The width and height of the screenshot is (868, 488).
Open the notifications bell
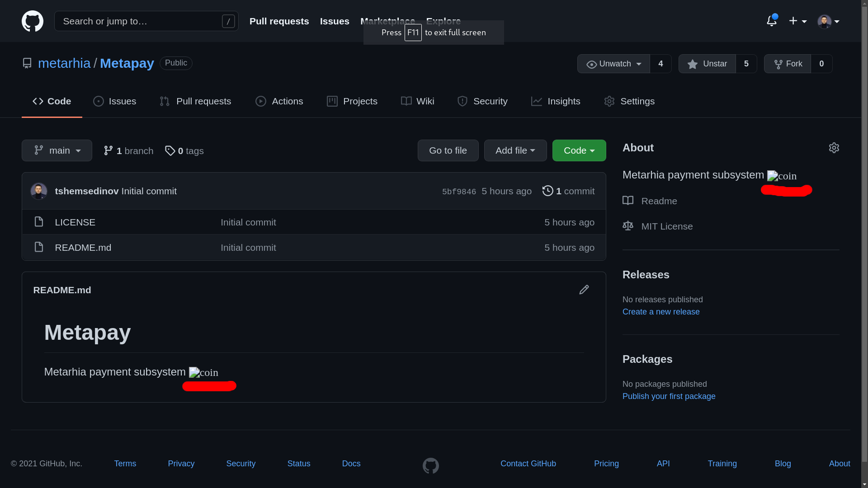coord(771,21)
